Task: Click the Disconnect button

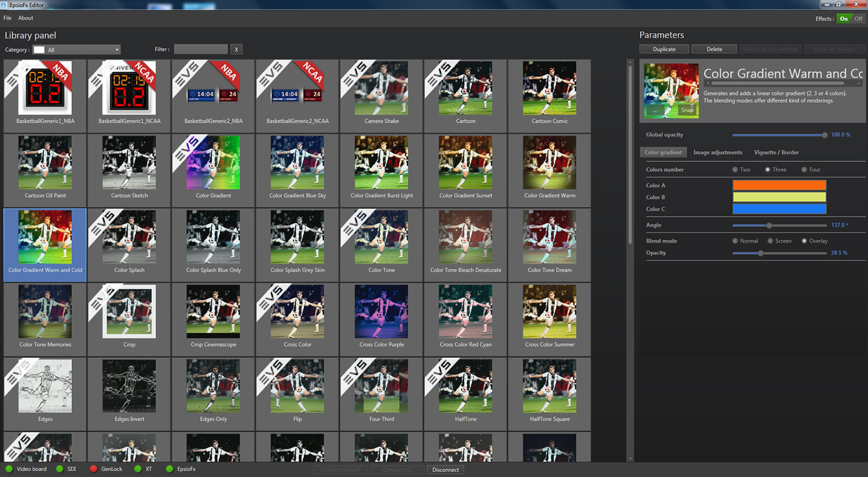Action: tap(446, 469)
